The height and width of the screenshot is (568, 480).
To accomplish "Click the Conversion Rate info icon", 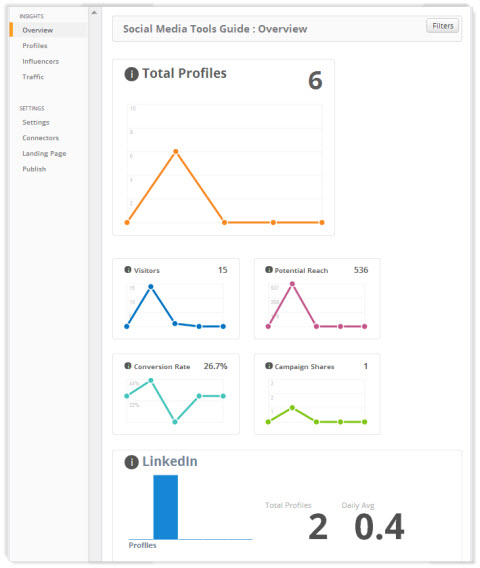I will point(128,366).
